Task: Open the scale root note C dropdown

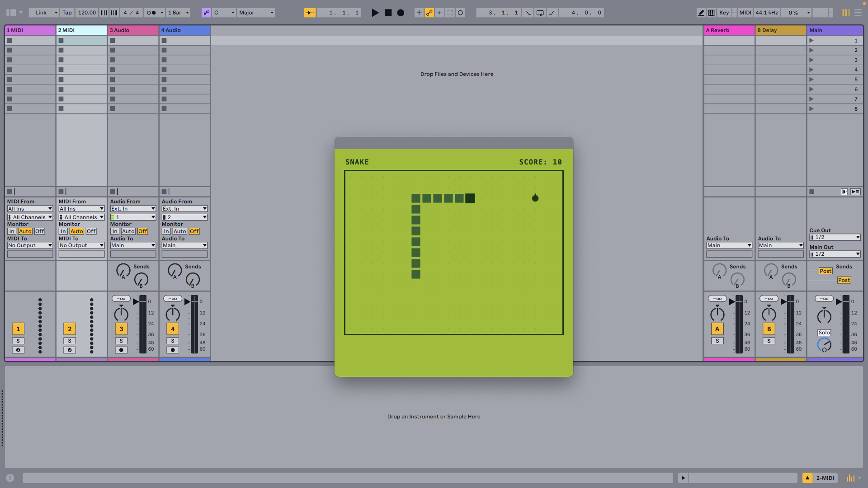Action: pyautogui.click(x=224, y=13)
